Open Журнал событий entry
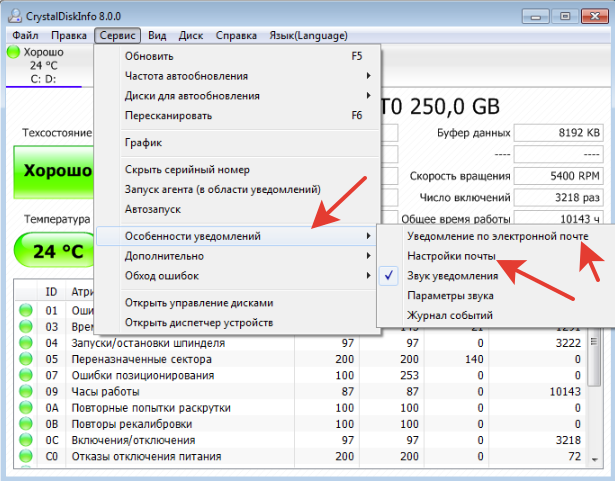Viewport: 615px width, 481px height. (495, 315)
